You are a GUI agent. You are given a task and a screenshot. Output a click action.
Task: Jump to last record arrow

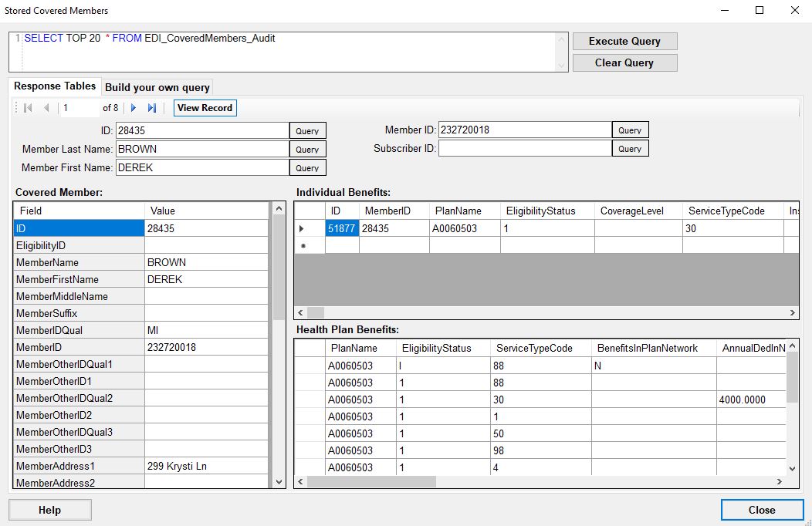click(152, 107)
